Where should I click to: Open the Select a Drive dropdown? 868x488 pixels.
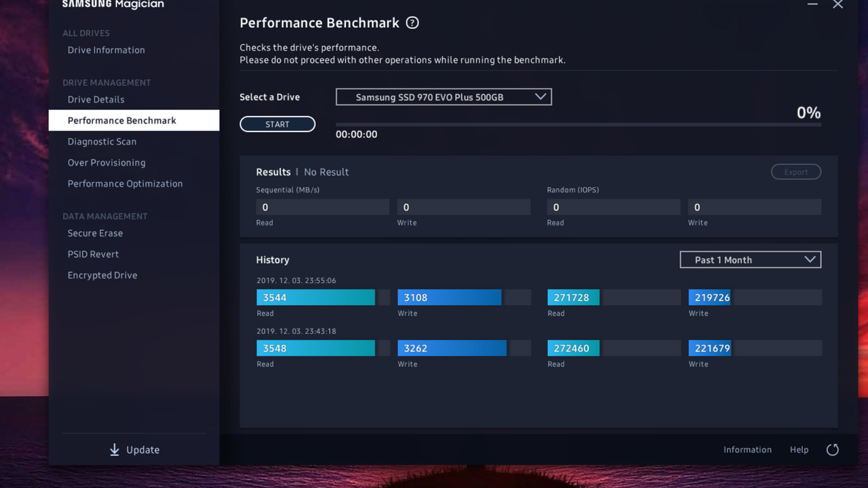[x=443, y=97]
